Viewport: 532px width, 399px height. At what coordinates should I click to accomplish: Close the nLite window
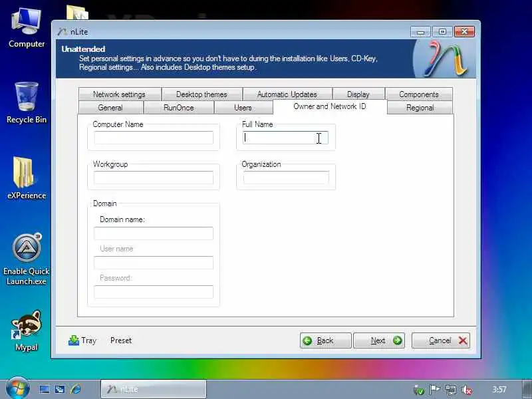tap(464, 32)
